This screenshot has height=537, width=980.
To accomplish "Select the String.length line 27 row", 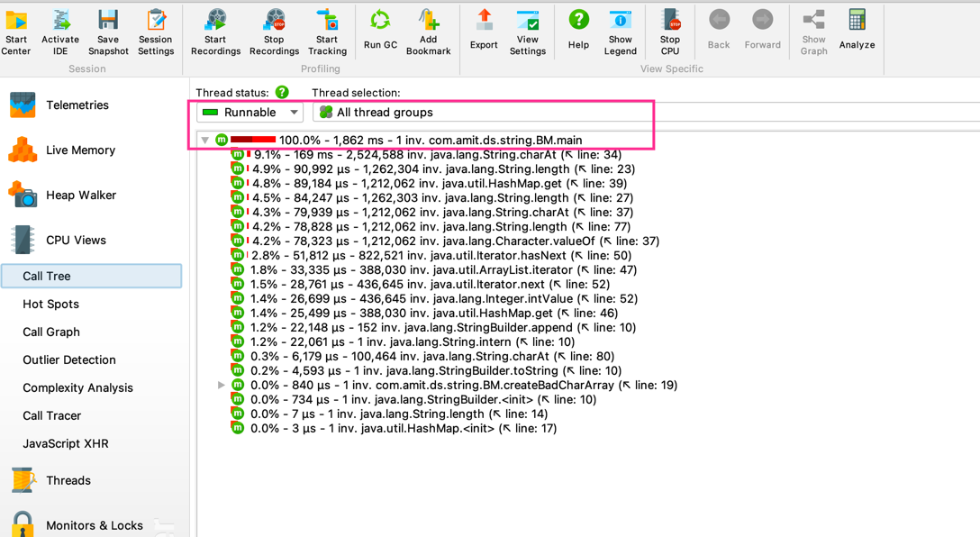I will coord(431,197).
